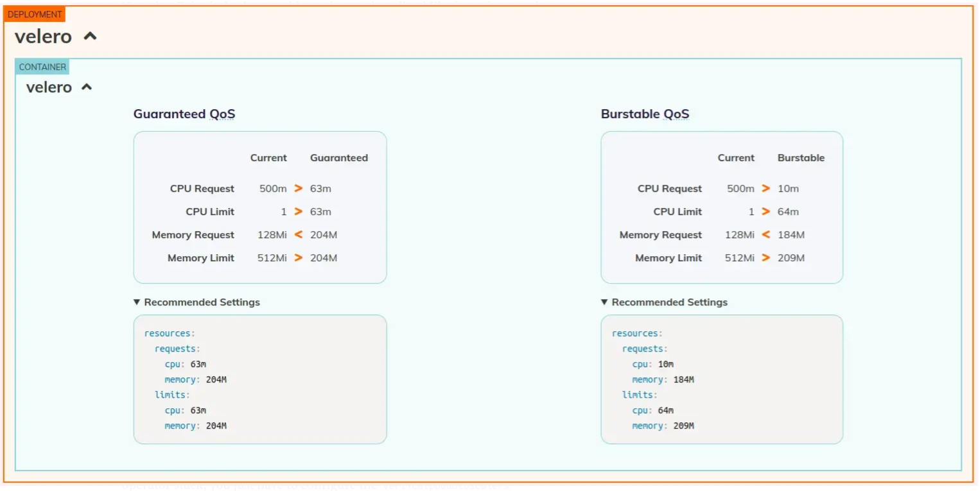Click the 10m Burstable CPU Request value
Screen dimensions: 980x491
tap(788, 189)
